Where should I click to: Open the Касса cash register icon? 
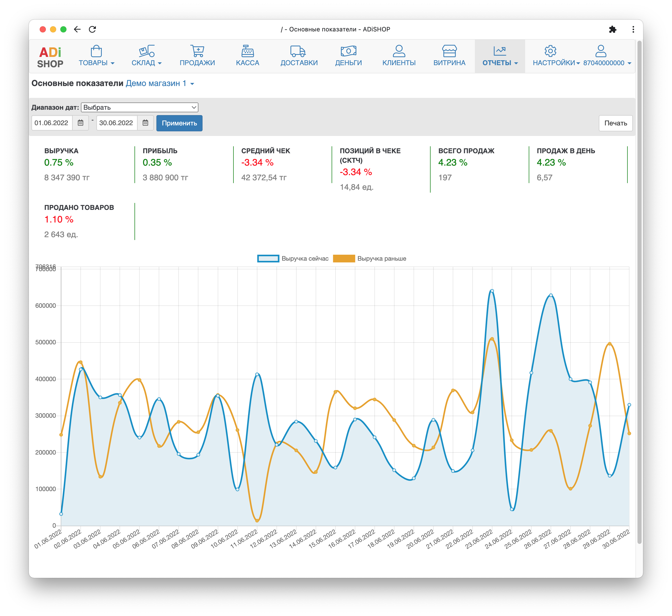pos(247,51)
